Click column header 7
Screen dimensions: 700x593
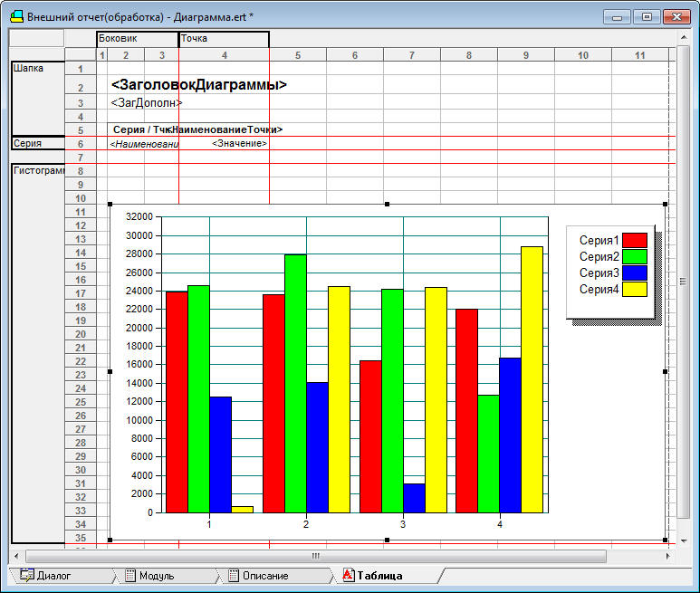(x=412, y=55)
